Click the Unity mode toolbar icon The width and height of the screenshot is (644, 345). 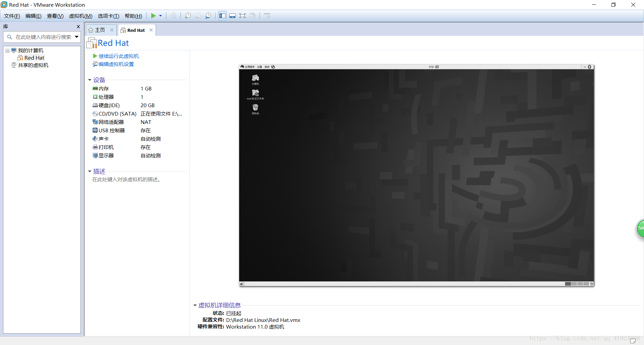tap(253, 16)
